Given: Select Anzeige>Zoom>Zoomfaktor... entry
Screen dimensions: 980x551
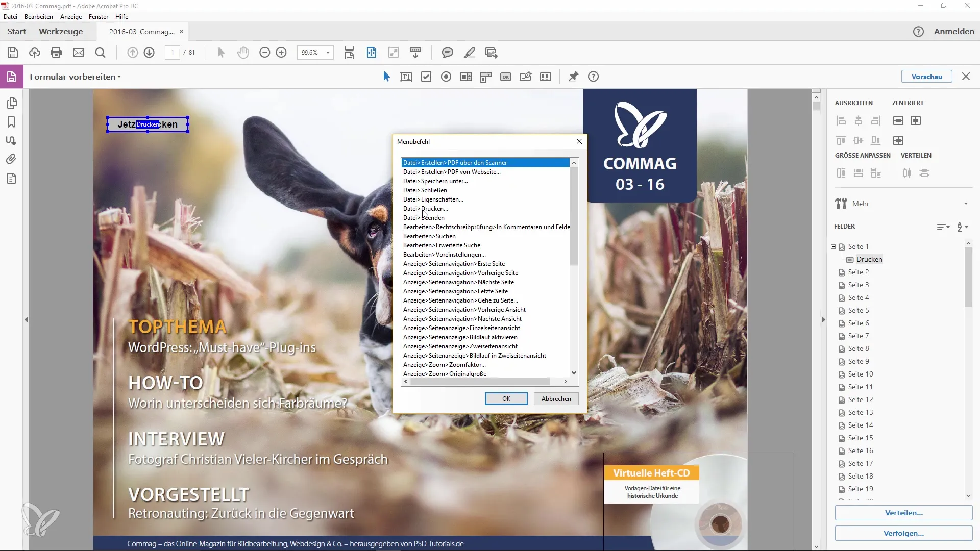Looking at the screenshot, I should tap(485, 365).
